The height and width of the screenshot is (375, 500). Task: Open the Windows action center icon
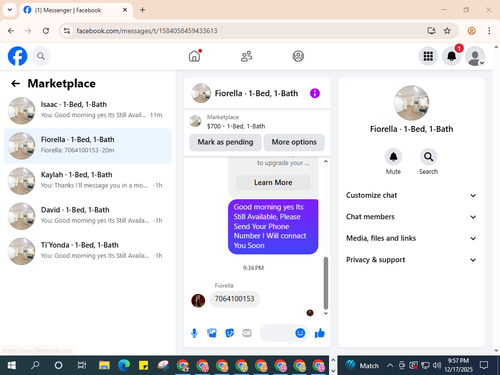pyautogui.click(x=484, y=366)
